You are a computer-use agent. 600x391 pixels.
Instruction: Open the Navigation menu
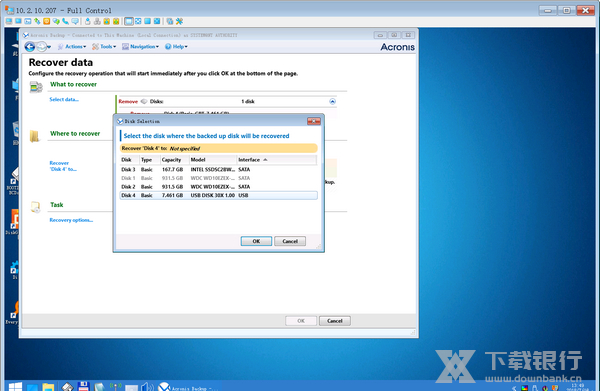coord(140,47)
